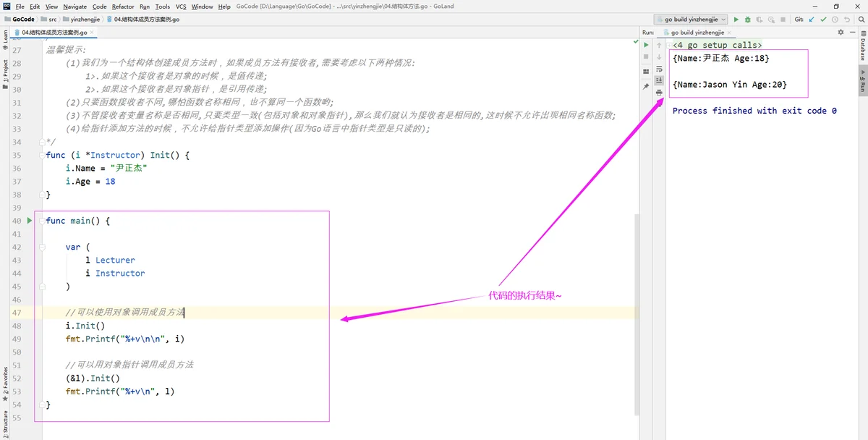Open the Refactor menu

click(123, 7)
